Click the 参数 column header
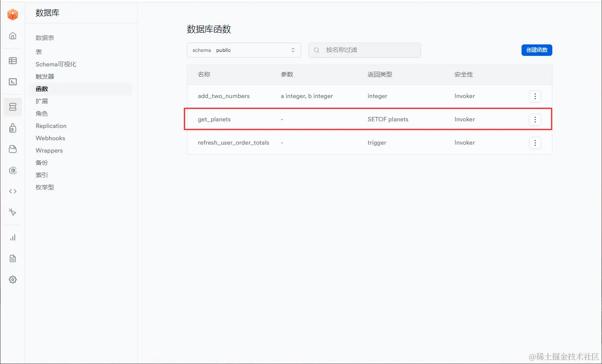The image size is (602, 364). point(287,75)
